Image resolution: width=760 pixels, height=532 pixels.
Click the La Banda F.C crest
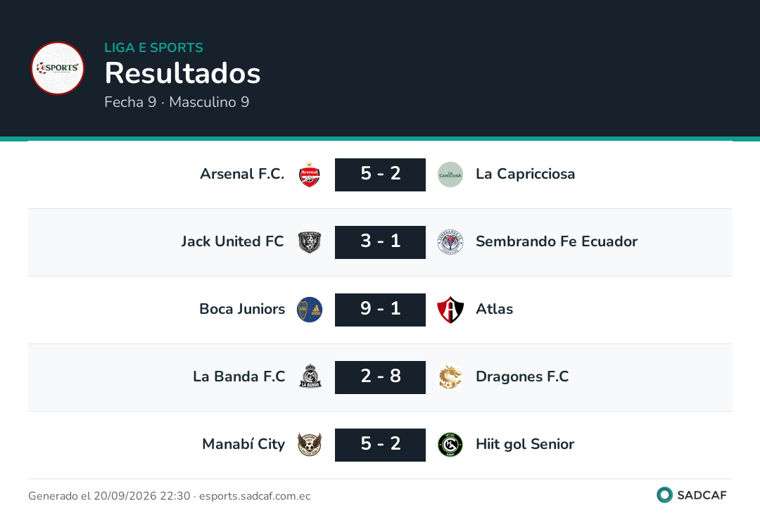pos(309,377)
